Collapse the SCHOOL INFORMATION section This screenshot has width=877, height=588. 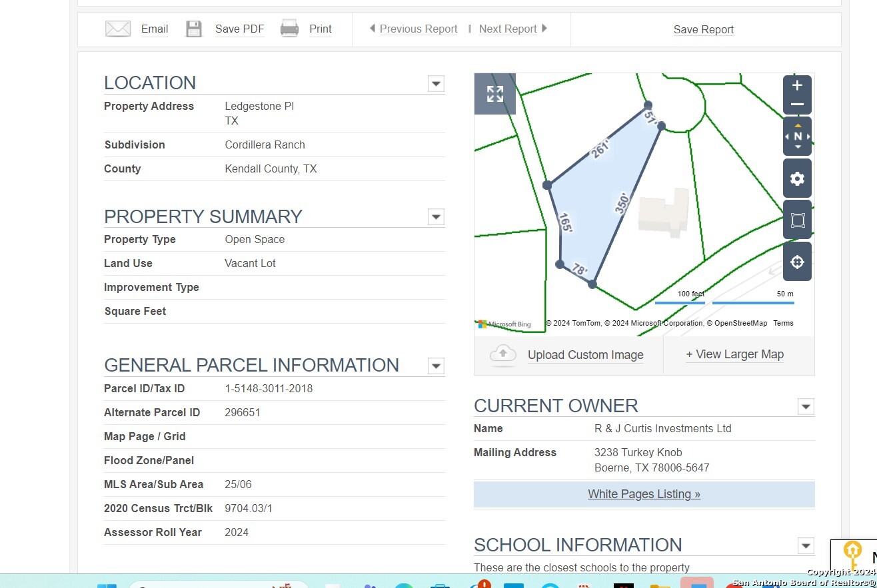[x=806, y=545]
